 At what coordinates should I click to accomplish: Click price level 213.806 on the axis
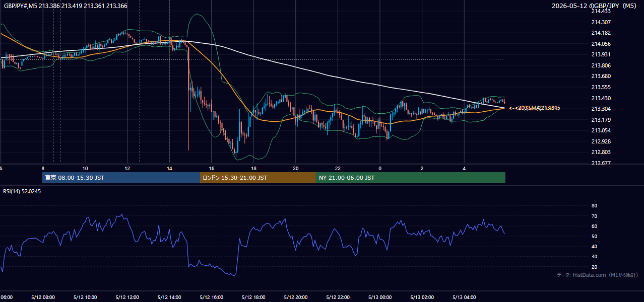pos(601,65)
